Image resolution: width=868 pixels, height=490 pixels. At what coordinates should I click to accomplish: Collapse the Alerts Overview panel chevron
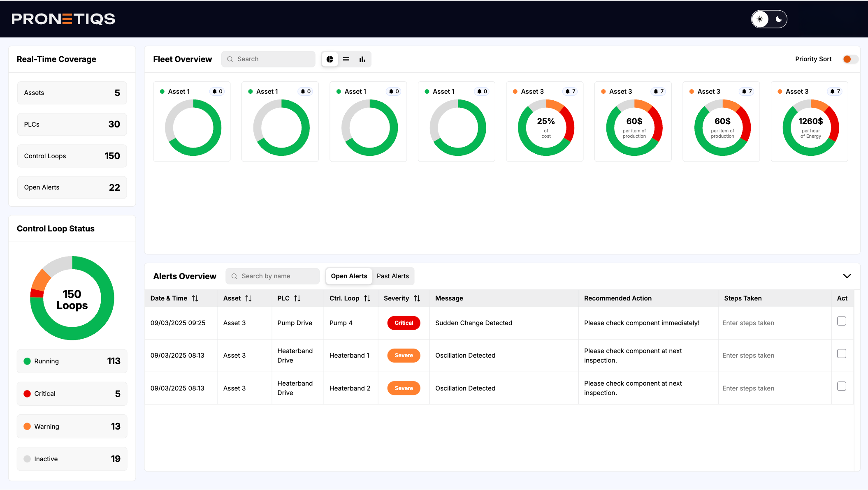pos(847,276)
